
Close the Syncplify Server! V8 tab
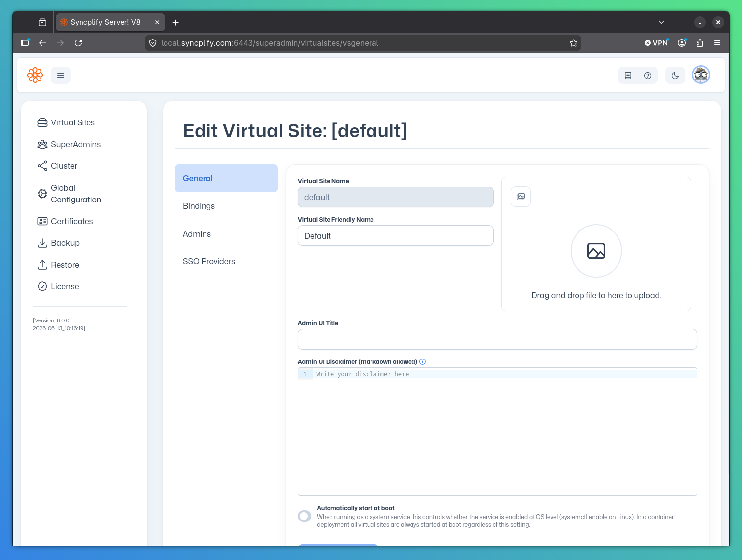click(157, 22)
